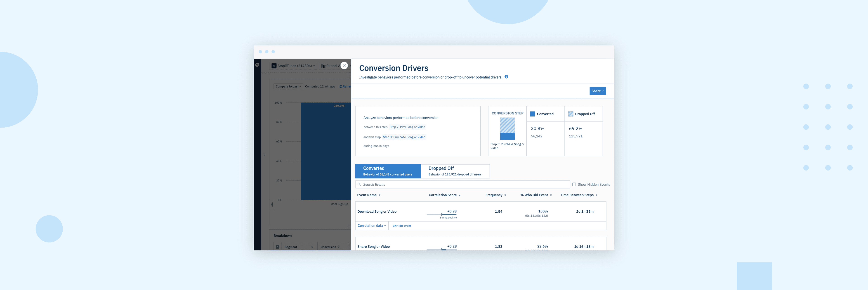Viewport: 868px width, 290px height.
Task: Toggle sorting on the Event Name column
Action: click(x=380, y=195)
